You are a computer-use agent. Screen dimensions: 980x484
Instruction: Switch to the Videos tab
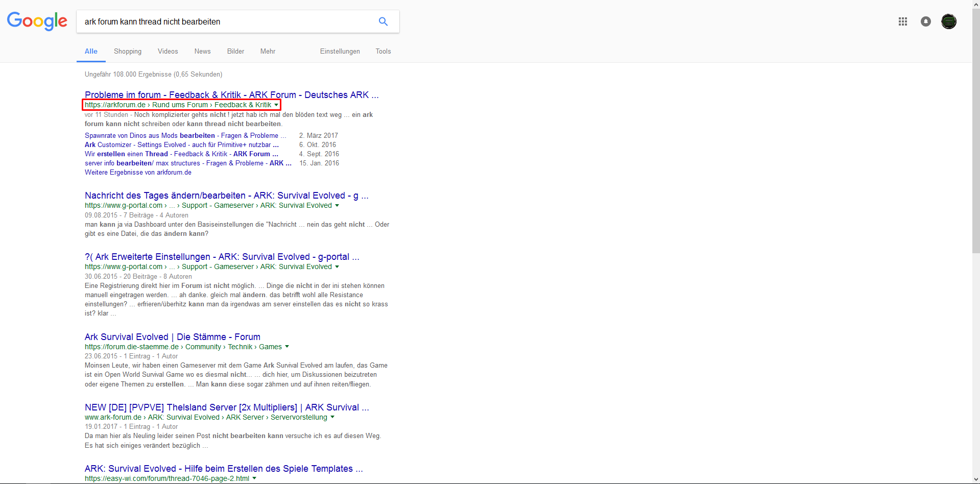pyautogui.click(x=168, y=51)
